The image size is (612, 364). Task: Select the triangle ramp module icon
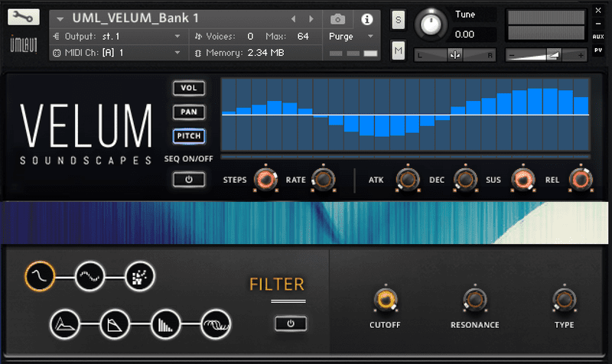click(x=115, y=324)
